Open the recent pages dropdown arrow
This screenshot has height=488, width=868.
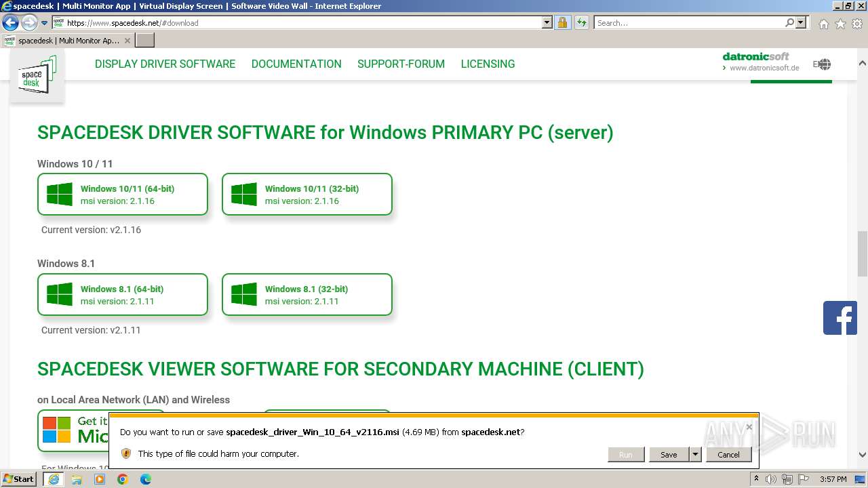[45, 23]
